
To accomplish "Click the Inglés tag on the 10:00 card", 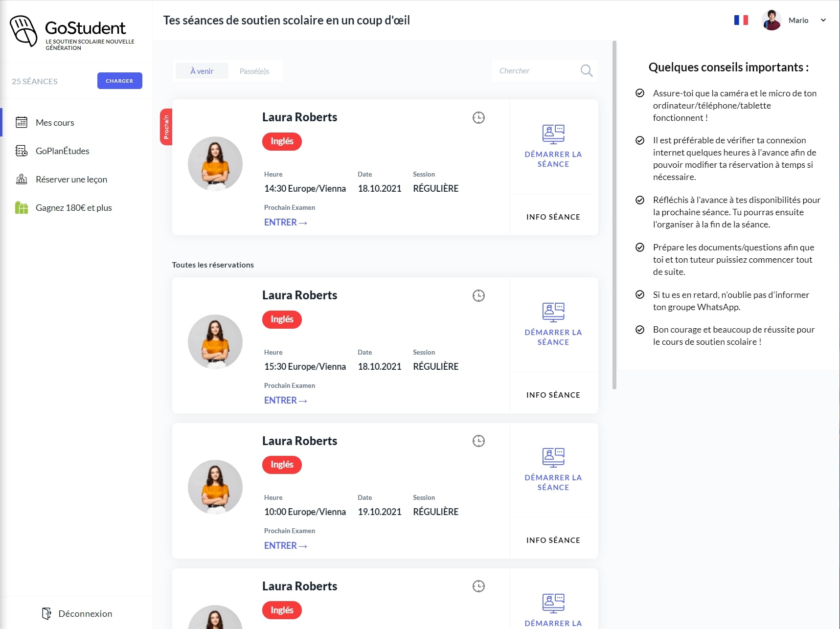I will 282,465.
